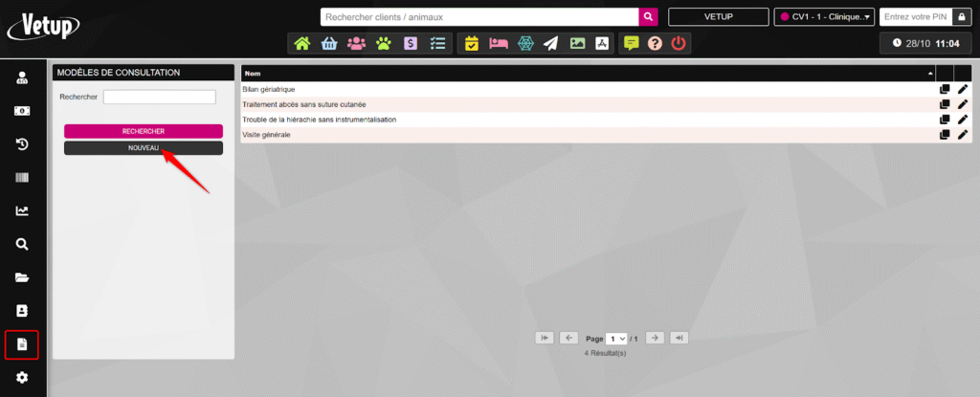
Task: Click the green paw animals icon
Action: (383, 43)
